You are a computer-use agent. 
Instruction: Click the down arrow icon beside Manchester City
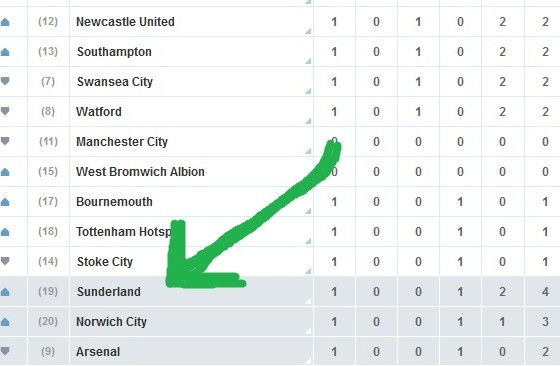(5, 141)
